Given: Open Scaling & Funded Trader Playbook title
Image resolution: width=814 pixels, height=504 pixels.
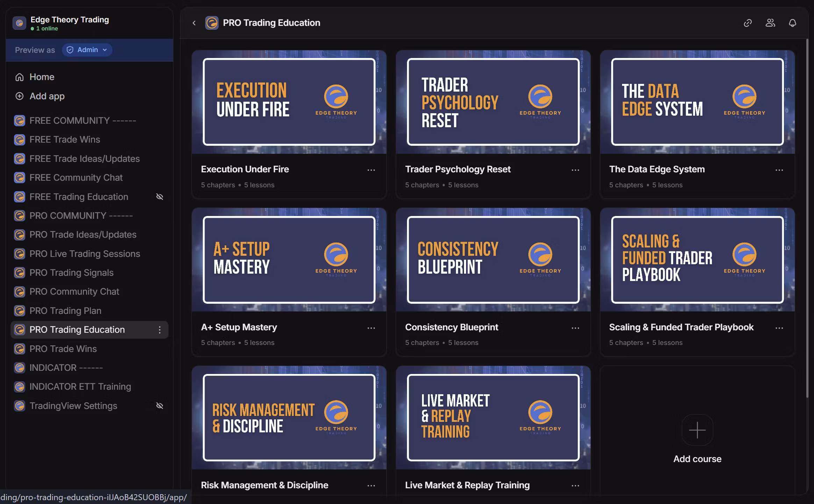Looking at the screenshot, I should 681,327.
